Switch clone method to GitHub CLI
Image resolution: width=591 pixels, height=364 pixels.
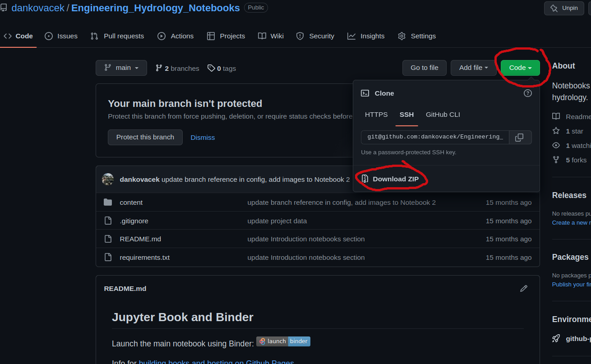coord(443,115)
